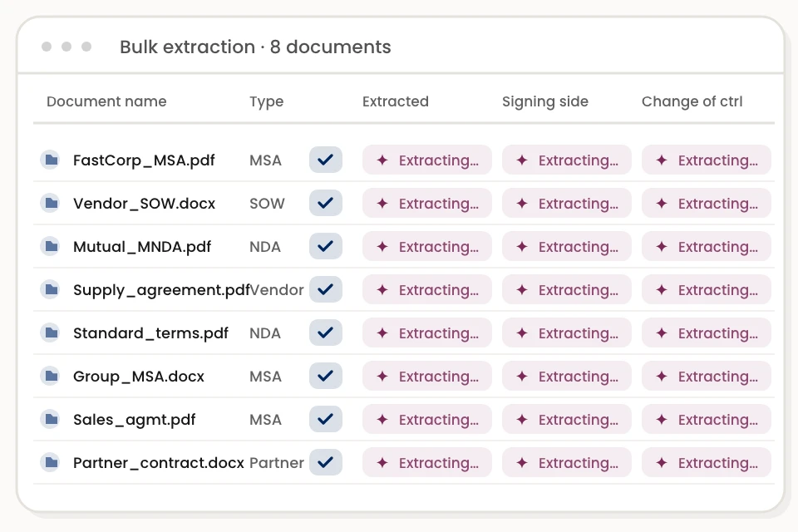
Task: Uncheck the checkbox in the FastCorp_MSA.pdf row
Action: tap(326, 160)
